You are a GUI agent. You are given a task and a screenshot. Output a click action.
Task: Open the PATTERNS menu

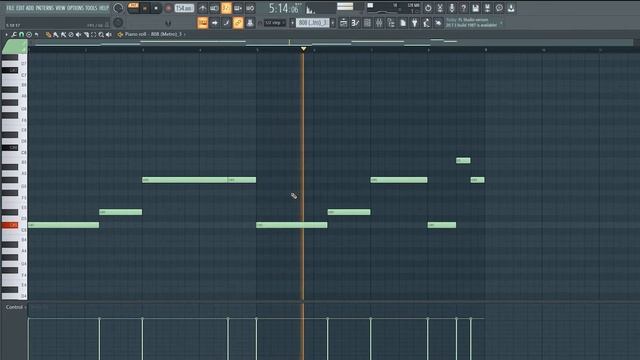(x=44, y=8)
